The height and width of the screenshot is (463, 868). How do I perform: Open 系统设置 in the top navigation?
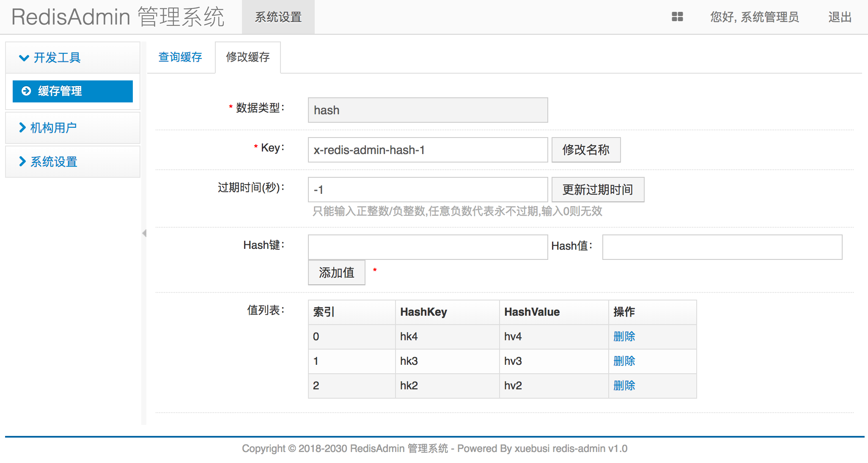click(x=278, y=17)
